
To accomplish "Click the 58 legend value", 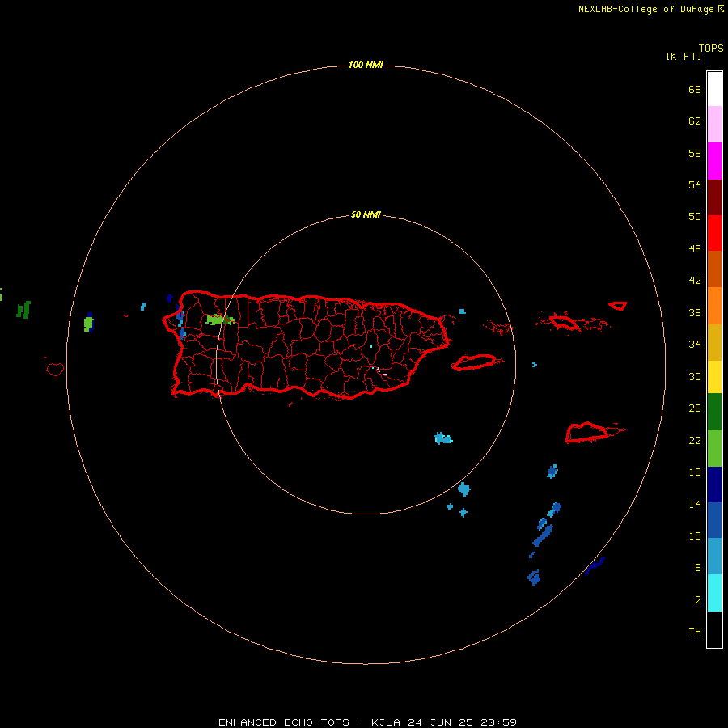I will tap(695, 153).
